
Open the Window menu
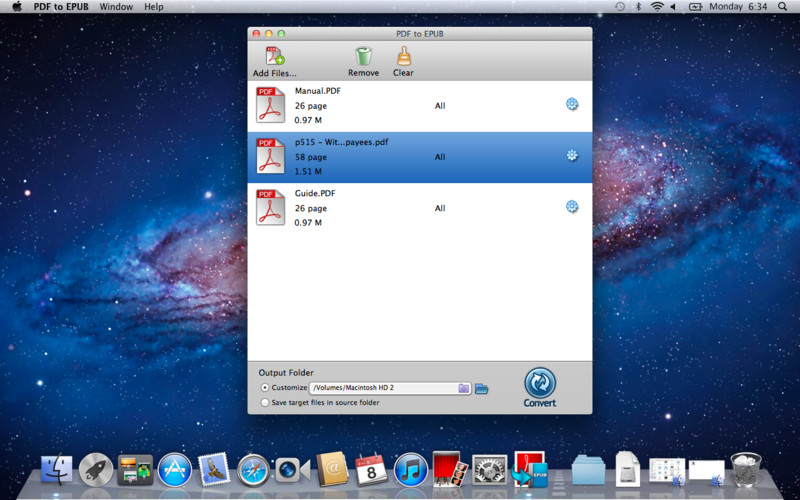(116, 7)
